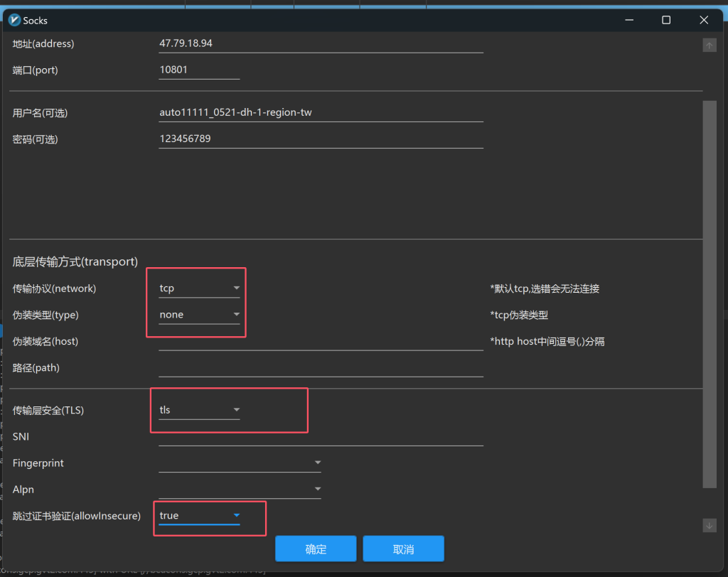
Task: Close the Socks dialog window
Action: click(x=704, y=20)
